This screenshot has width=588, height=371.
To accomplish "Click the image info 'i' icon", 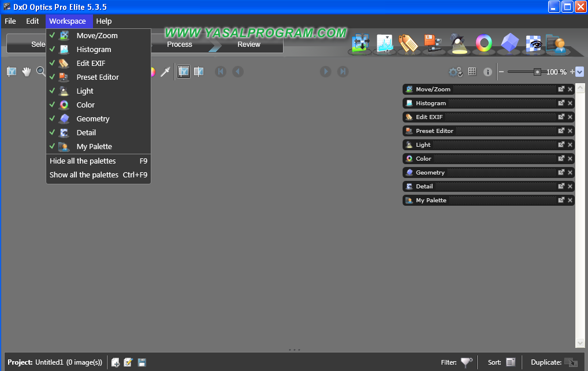I will pyautogui.click(x=487, y=72).
